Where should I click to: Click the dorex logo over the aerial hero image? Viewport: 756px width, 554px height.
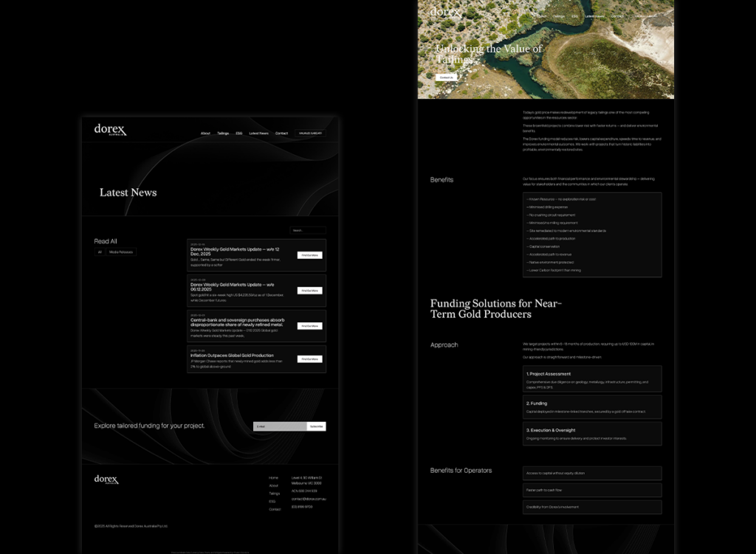point(445,12)
